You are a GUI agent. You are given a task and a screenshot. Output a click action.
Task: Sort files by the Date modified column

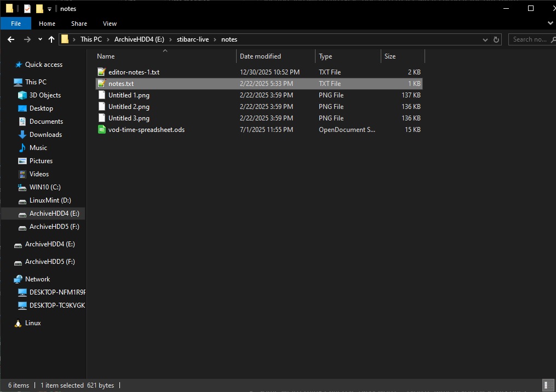[260, 56]
